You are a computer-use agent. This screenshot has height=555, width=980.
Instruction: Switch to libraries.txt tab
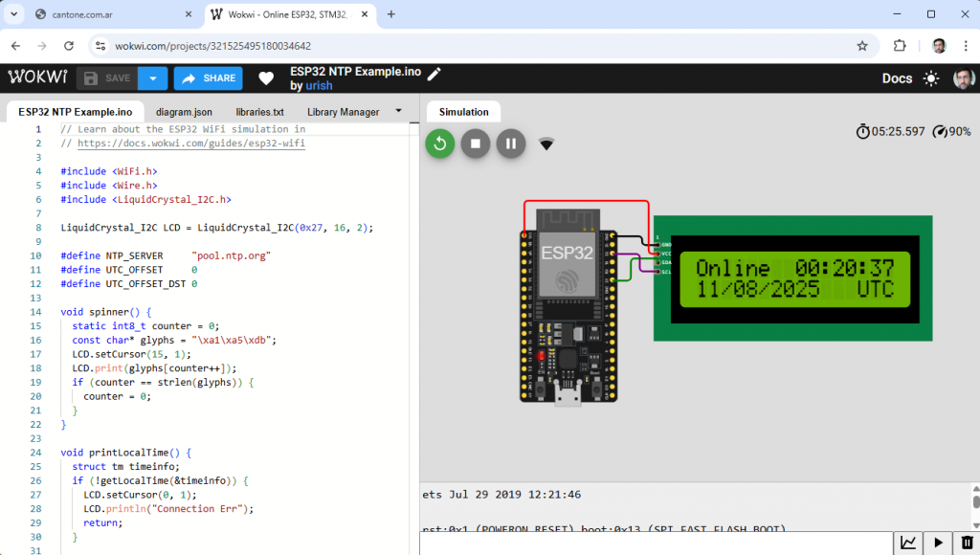(x=259, y=112)
